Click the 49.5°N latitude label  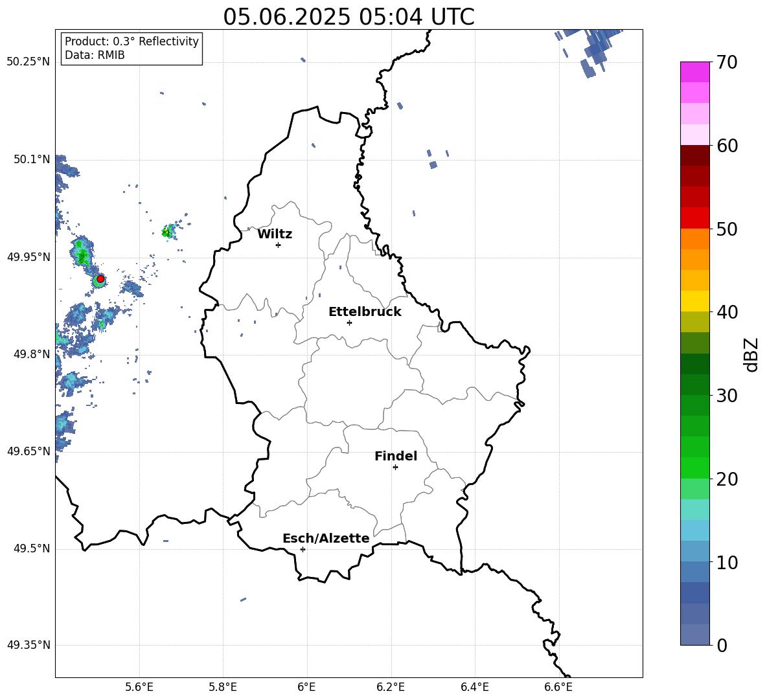click(x=31, y=548)
